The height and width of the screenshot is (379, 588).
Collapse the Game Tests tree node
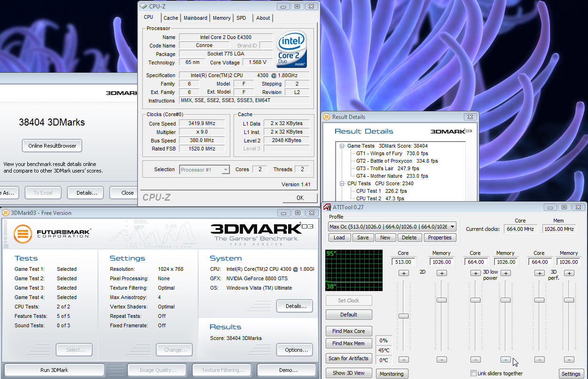343,146
